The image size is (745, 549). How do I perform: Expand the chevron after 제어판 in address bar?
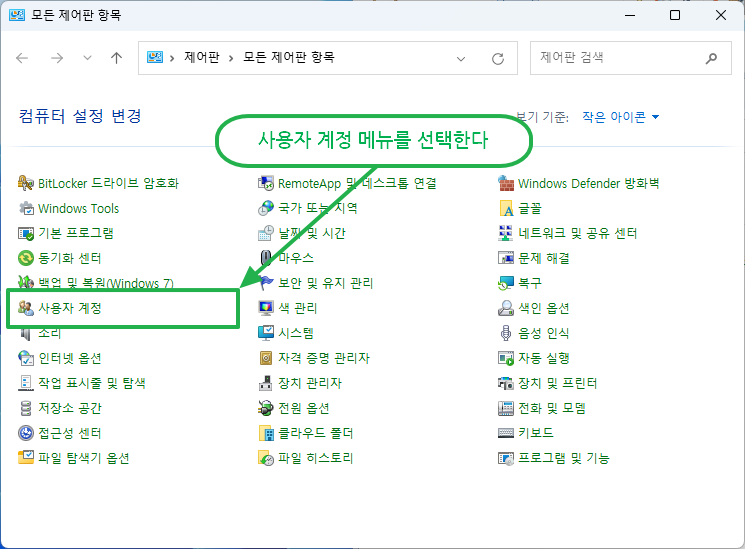231,58
